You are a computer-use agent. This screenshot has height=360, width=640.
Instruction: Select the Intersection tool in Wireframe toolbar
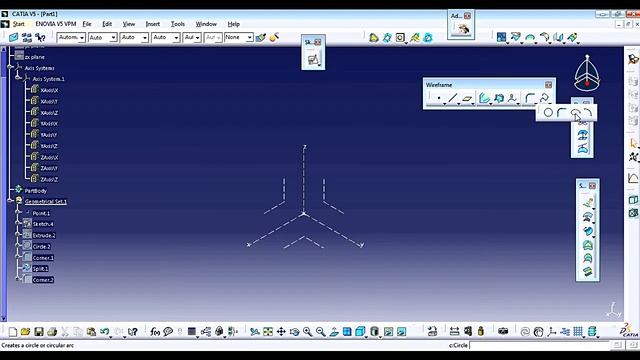coord(499,98)
